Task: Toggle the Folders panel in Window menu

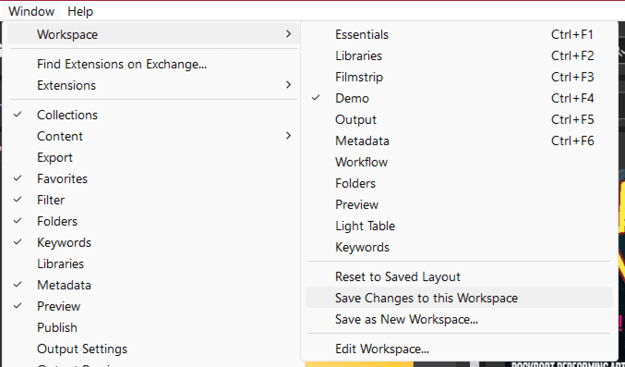Action: [153, 221]
